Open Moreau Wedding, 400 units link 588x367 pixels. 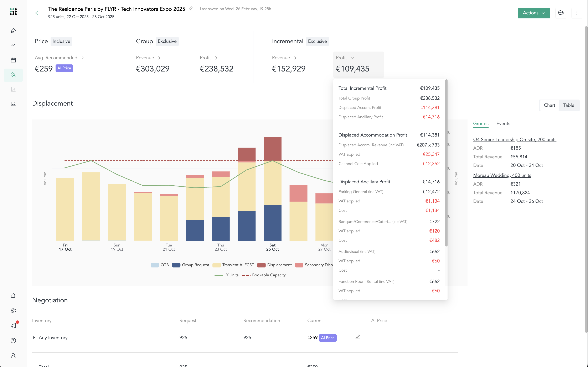tap(502, 175)
